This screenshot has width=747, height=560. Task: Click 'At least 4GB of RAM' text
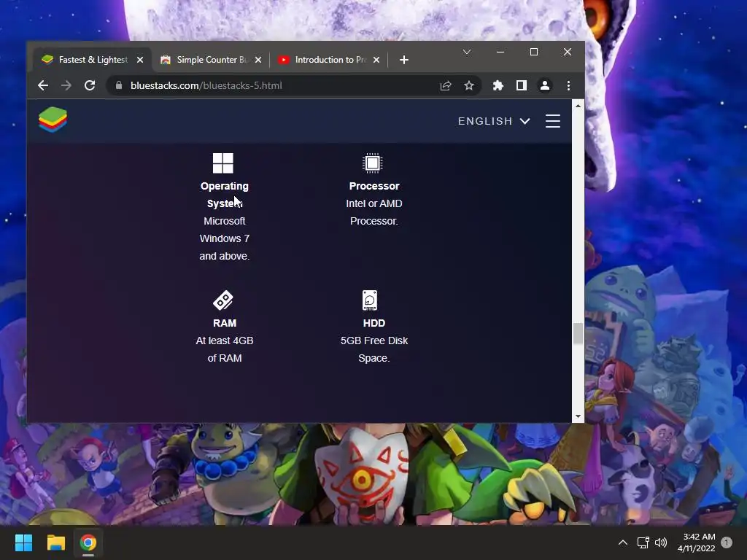(225, 349)
